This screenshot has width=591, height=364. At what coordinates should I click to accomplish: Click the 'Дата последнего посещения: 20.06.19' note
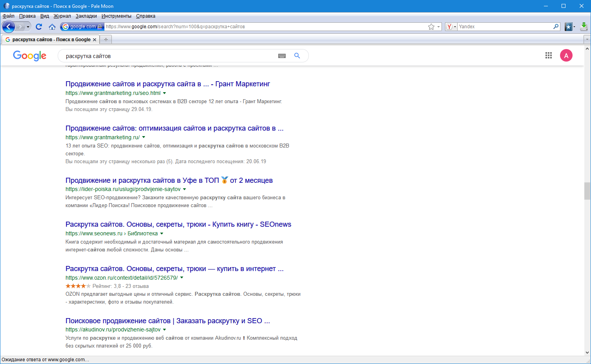click(x=221, y=162)
